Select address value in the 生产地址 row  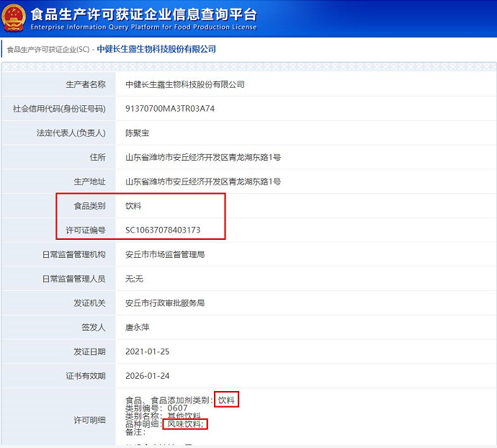pos(203,182)
